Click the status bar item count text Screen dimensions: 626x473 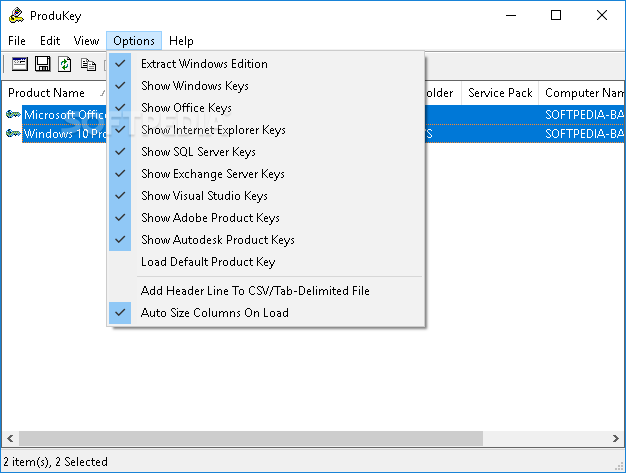[x=55, y=462]
